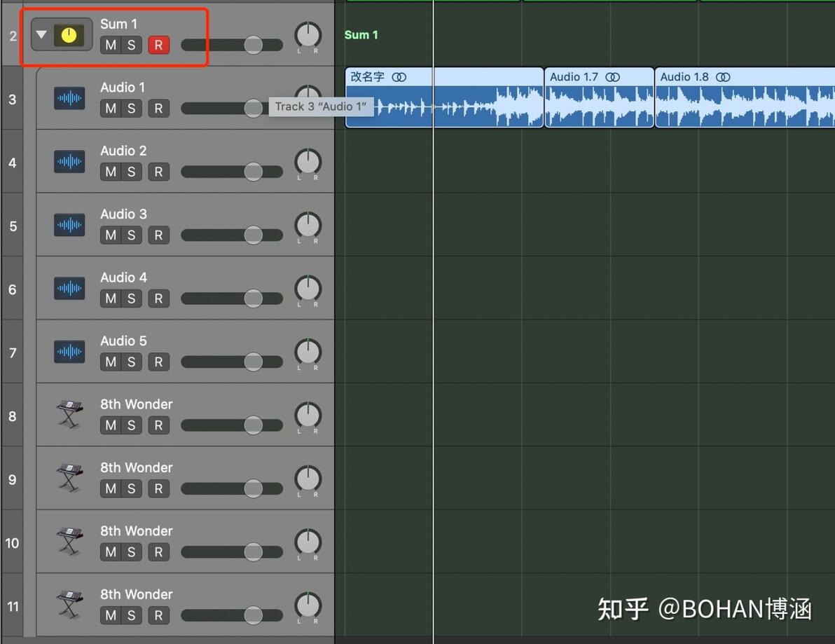Viewport: 835px width, 644px height.
Task: Click the Audio 3 pan knob
Action: click(x=308, y=226)
